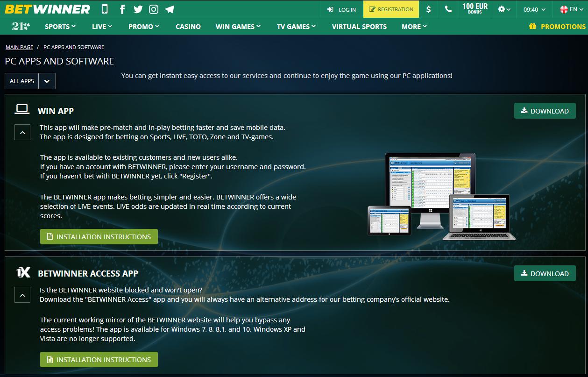Collapse the WIN APP description
This screenshot has height=377, width=588.
[22, 133]
